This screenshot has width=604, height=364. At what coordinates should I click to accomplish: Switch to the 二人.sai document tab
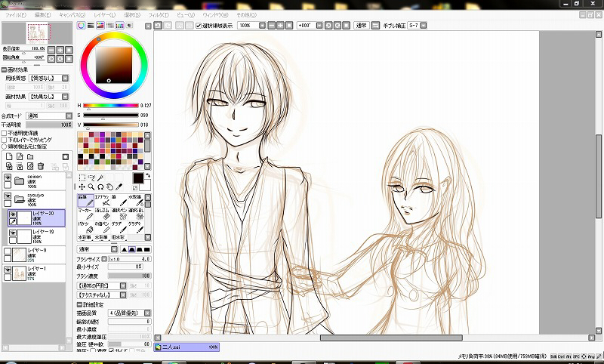point(186,347)
